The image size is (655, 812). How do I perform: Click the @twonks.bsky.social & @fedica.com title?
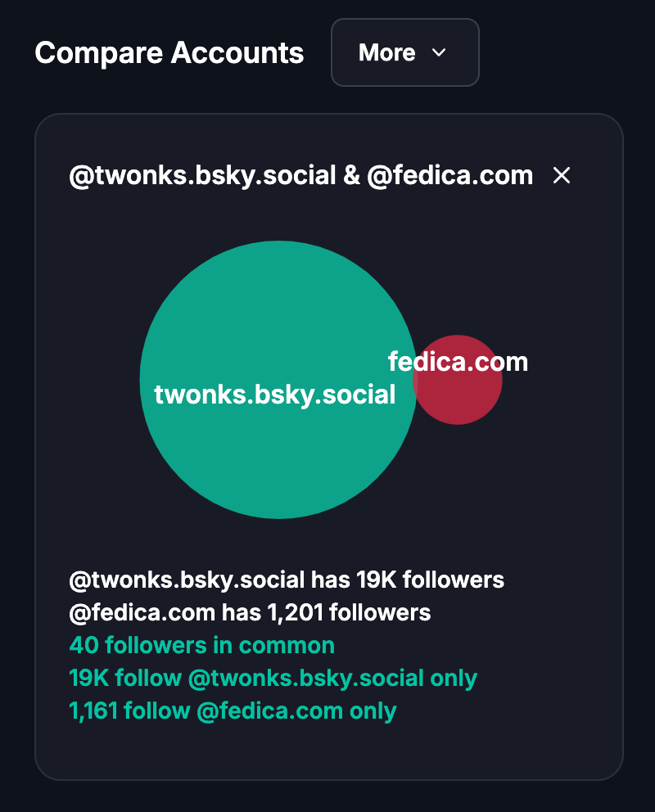click(x=299, y=175)
